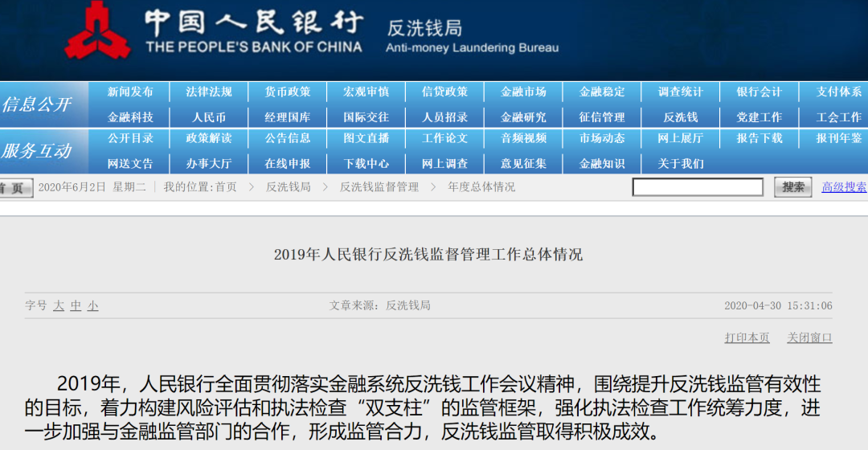This screenshot has width=868, height=450.
Task: Go to 市场动态 link
Action: click(602, 138)
